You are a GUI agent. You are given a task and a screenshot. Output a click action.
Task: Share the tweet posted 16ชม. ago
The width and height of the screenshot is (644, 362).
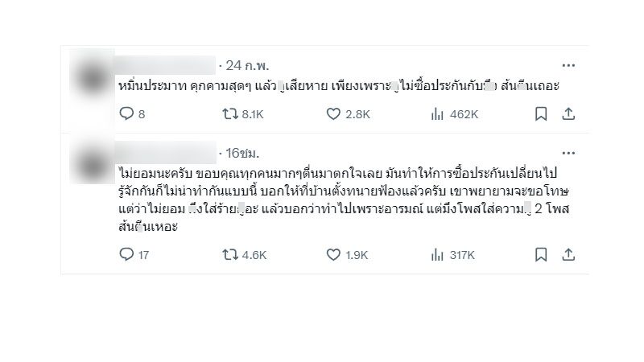568,255
